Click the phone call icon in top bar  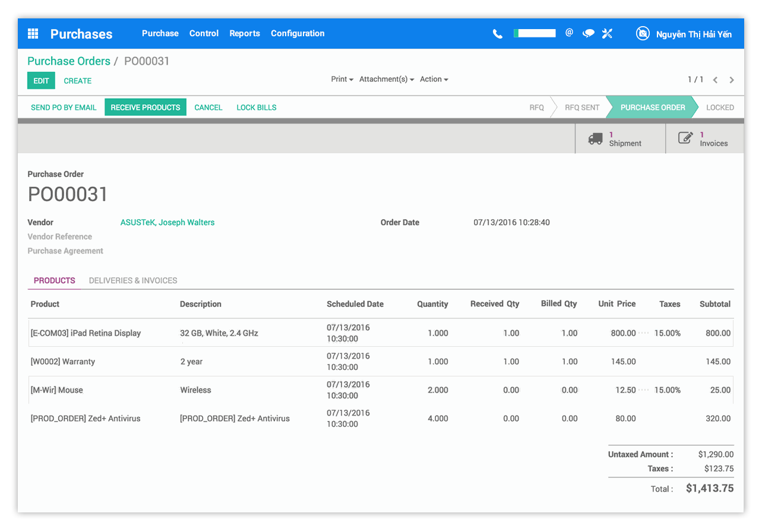497,34
